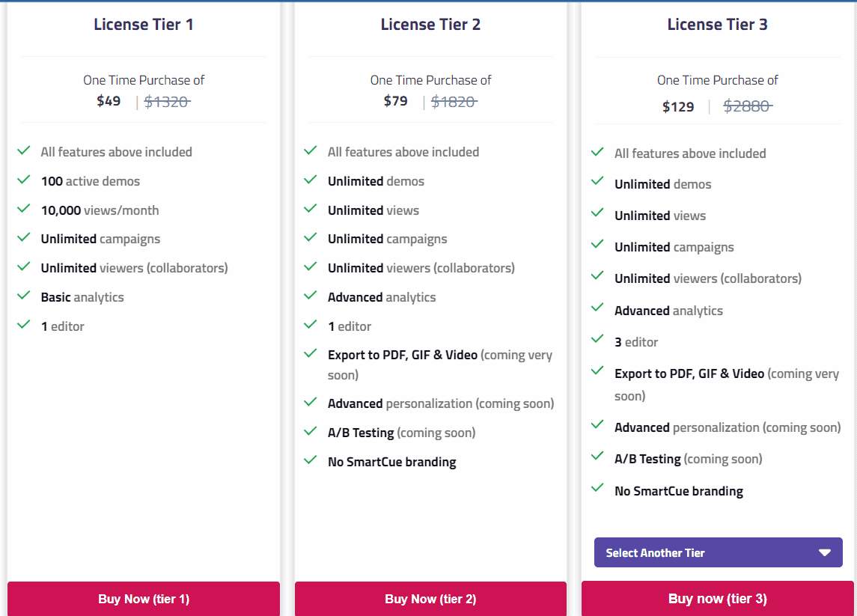Click checkmark beside 10,000 views/month
The height and width of the screenshot is (616, 857).
click(24, 210)
